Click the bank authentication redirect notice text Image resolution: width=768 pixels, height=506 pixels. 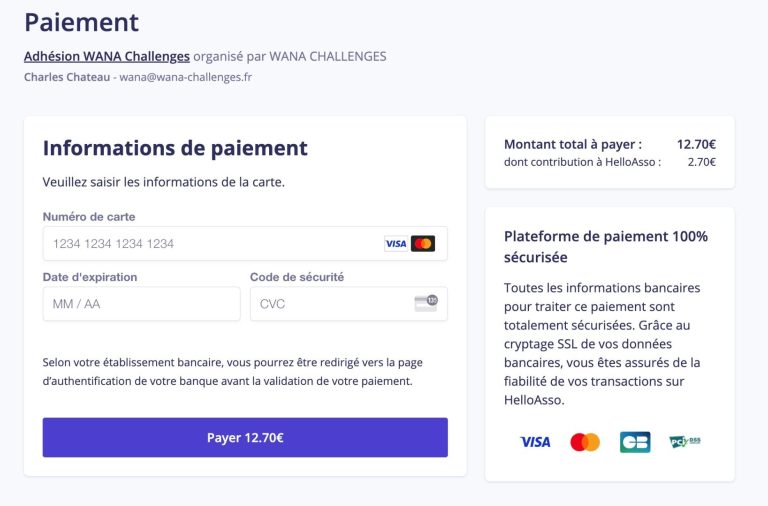233,372
